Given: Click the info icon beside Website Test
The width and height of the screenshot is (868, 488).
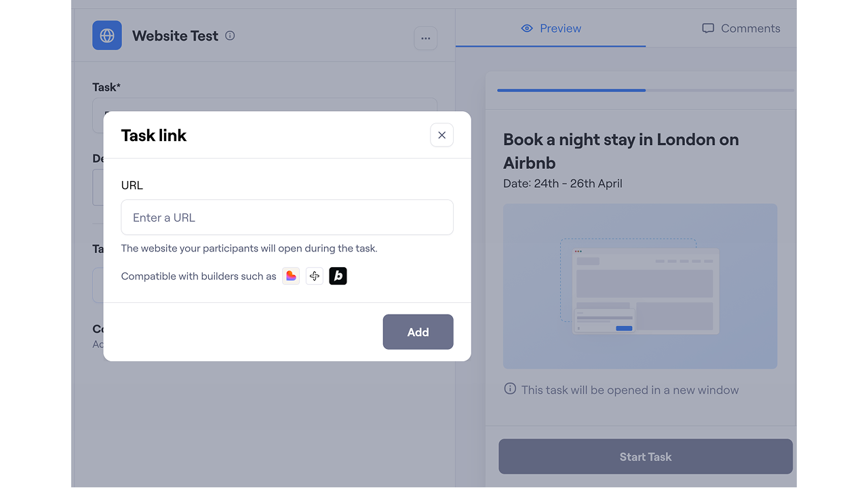Looking at the screenshot, I should (x=230, y=36).
